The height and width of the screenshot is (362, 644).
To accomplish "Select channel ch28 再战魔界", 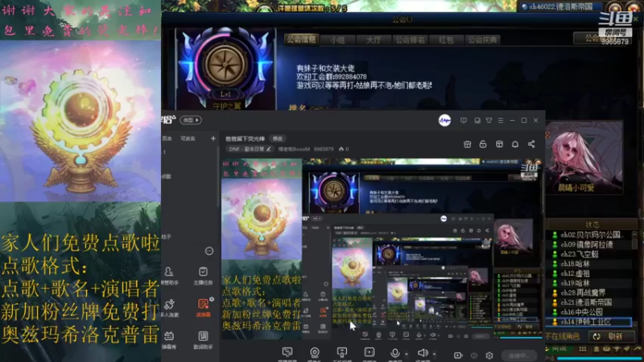I will [588, 293].
